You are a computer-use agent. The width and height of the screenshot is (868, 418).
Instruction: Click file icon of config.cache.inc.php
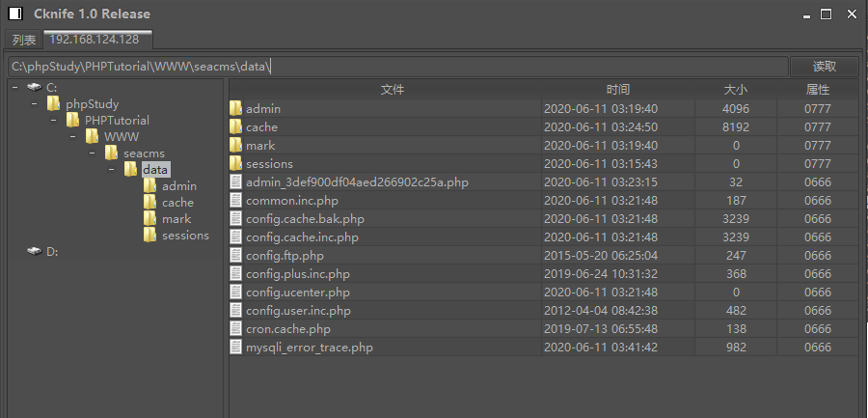[236, 237]
